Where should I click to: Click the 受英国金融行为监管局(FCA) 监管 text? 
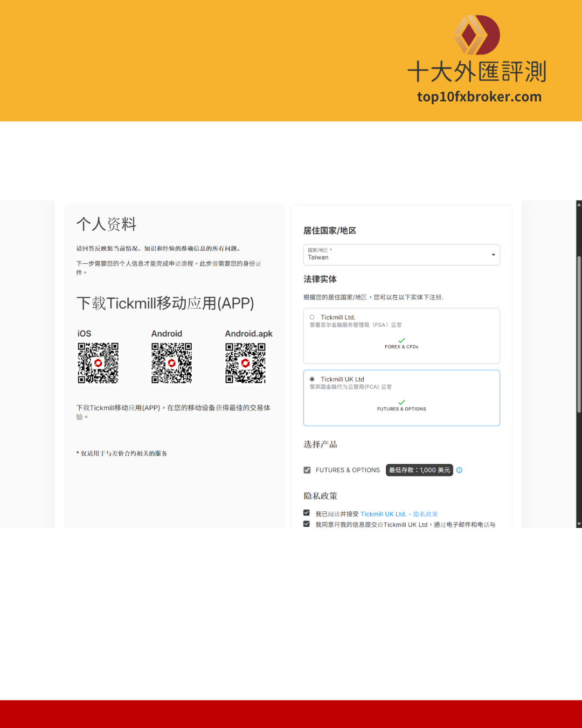351,387
